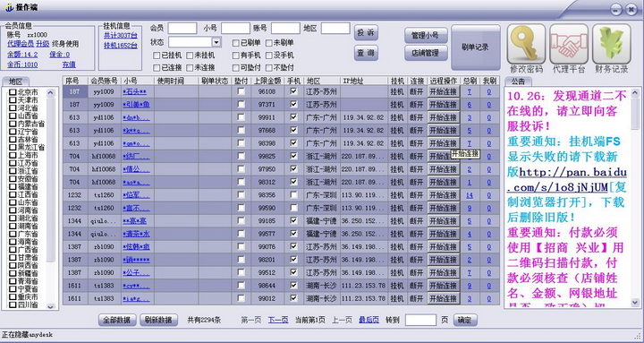Go to 下一页 link
The height and width of the screenshot is (343, 644).
click(278, 320)
